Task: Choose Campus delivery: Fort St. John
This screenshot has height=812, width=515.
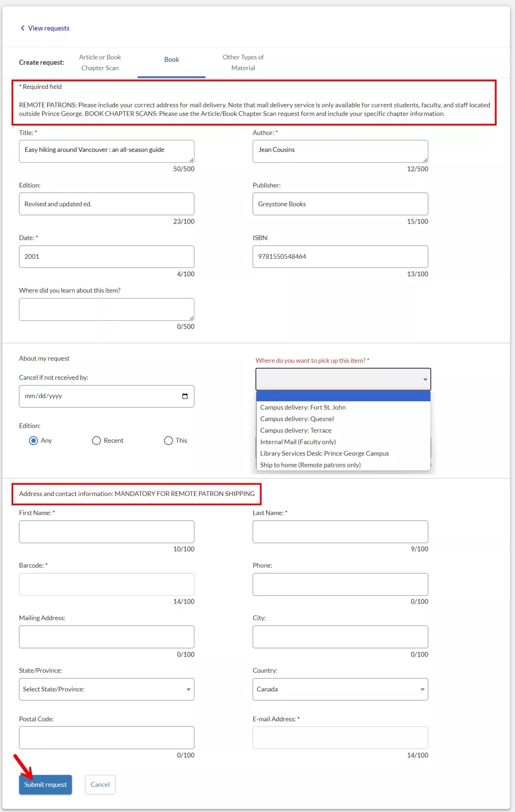Action: (x=343, y=407)
